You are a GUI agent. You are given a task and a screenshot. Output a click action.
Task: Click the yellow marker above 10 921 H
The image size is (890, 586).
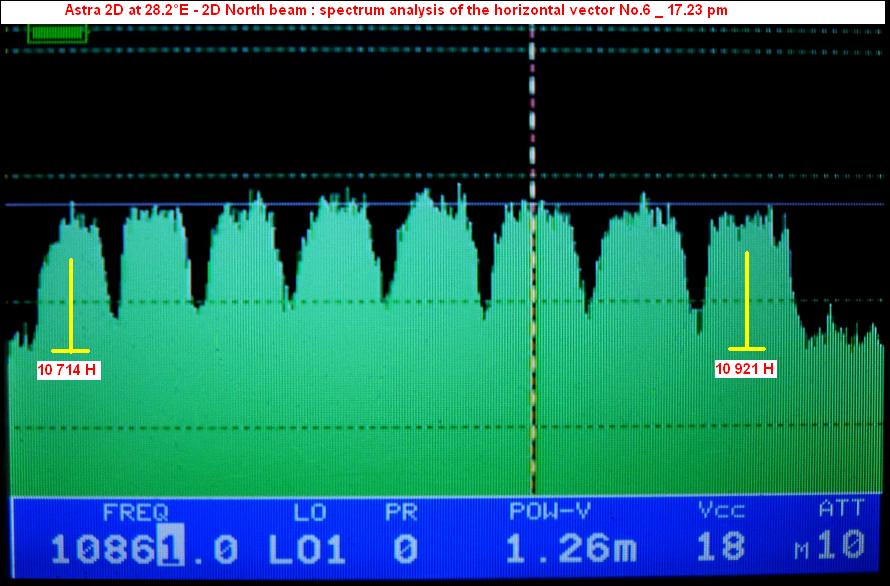[x=747, y=300]
